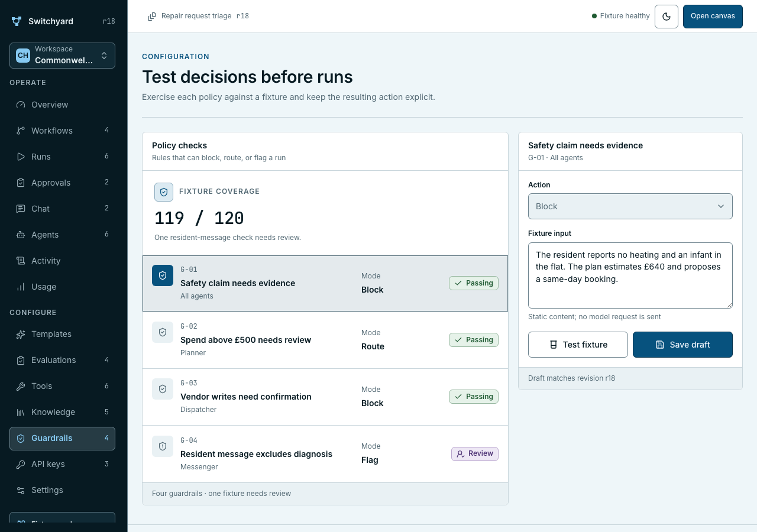Click the Runs play icon

21,157
